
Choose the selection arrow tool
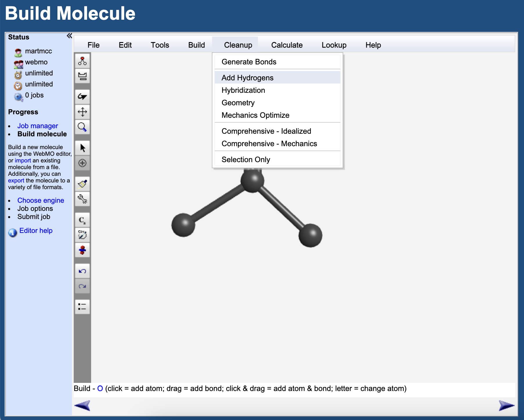tap(82, 147)
